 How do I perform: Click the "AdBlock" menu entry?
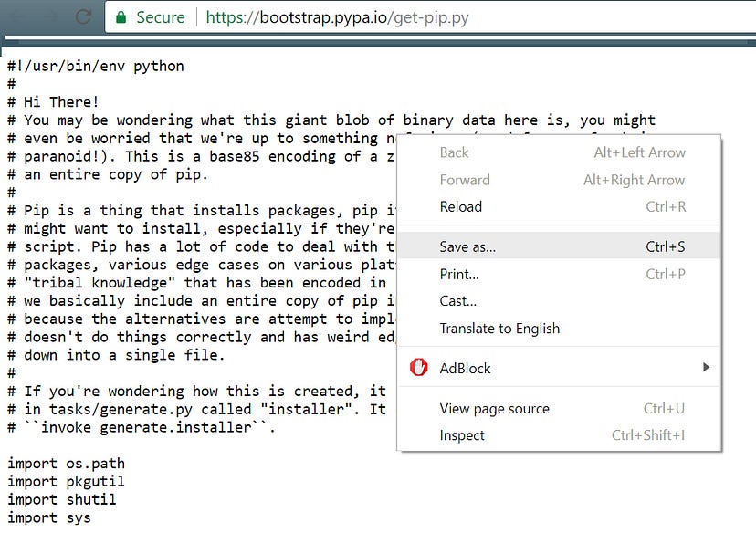pos(463,368)
